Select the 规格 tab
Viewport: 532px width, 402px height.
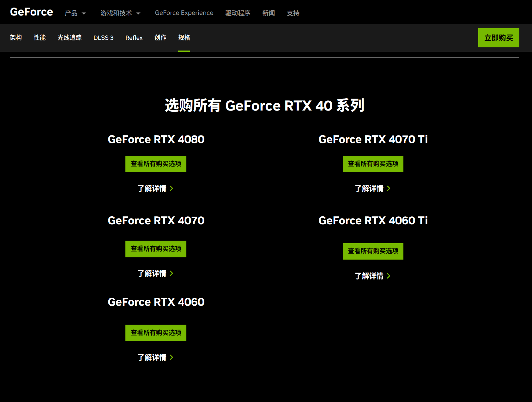184,38
